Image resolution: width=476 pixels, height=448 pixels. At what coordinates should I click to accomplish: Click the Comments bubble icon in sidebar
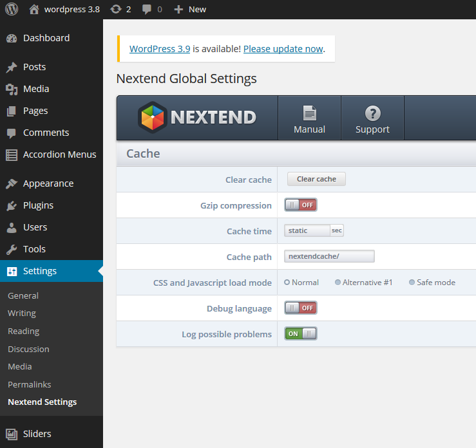click(x=12, y=133)
